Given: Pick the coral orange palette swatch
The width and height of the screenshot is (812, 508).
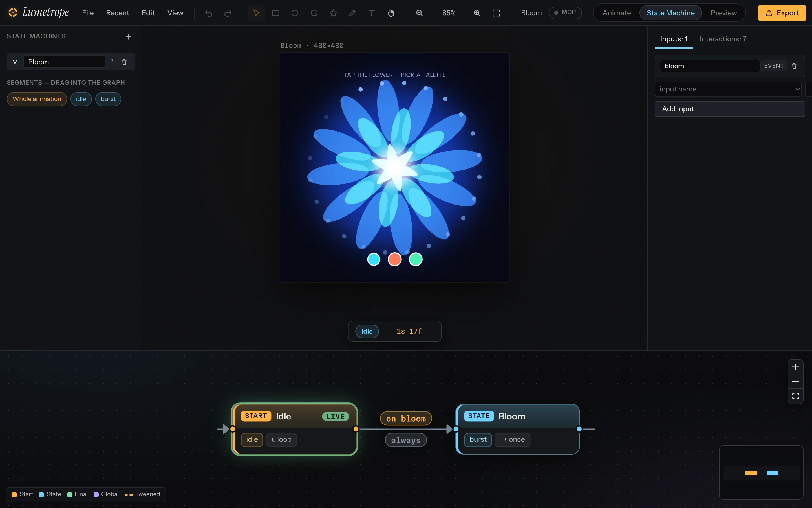Looking at the screenshot, I should [395, 259].
